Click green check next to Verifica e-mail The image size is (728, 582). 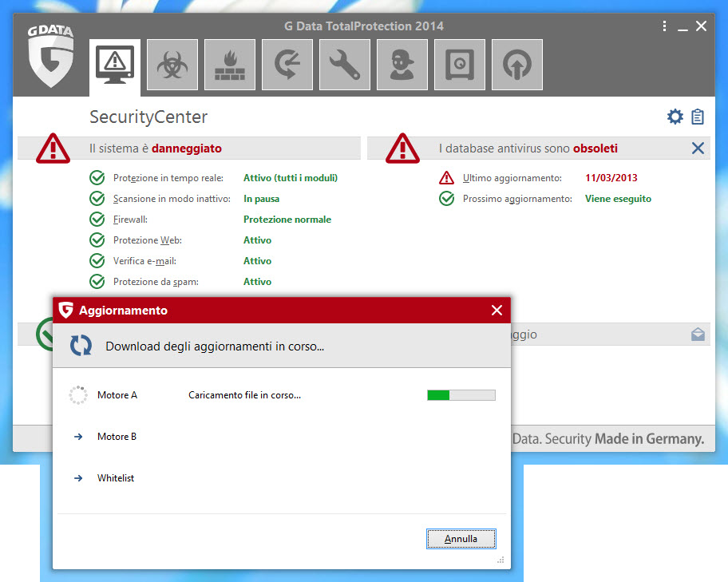pyautogui.click(x=97, y=260)
